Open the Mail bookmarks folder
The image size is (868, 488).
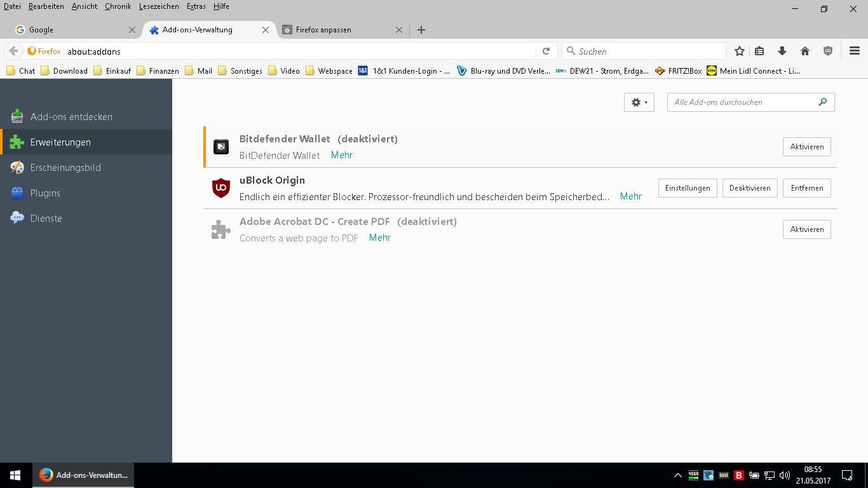pyautogui.click(x=199, y=71)
